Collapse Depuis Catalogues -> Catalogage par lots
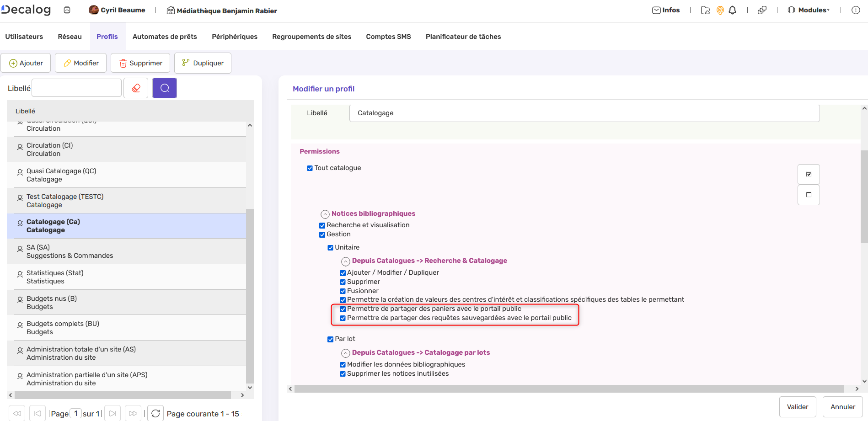 345,353
